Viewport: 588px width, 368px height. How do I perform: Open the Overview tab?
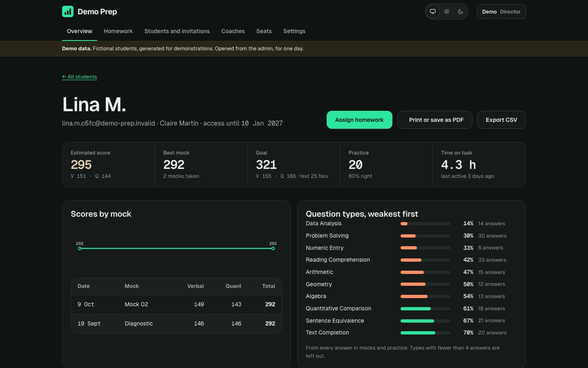point(80,31)
